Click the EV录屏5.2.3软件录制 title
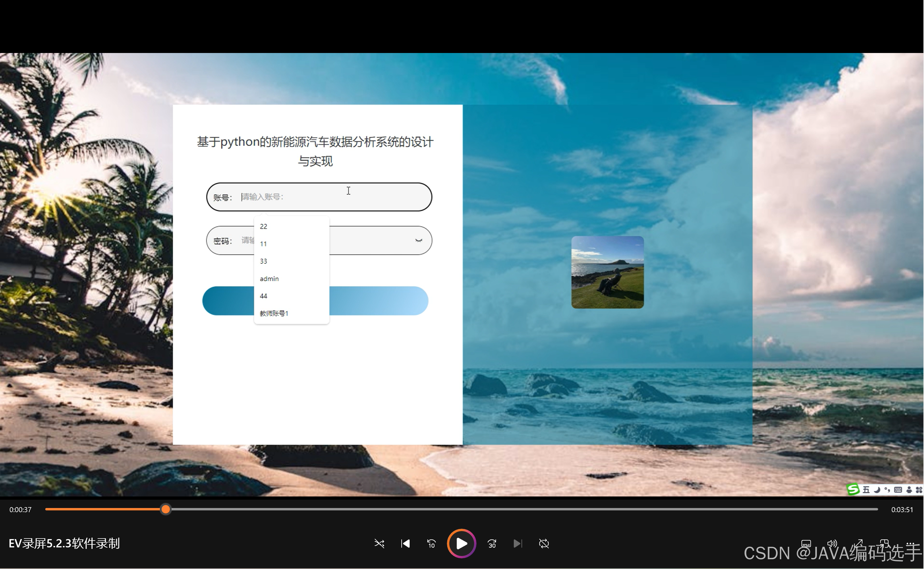924x569 pixels. (x=64, y=544)
